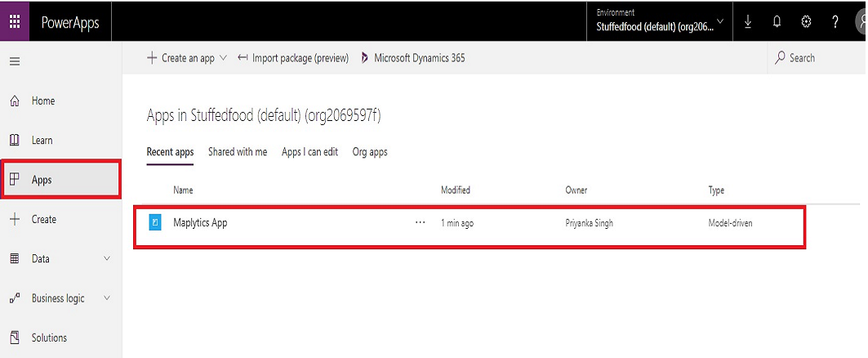Click the Create plus icon in sidebar

coord(15,219)
